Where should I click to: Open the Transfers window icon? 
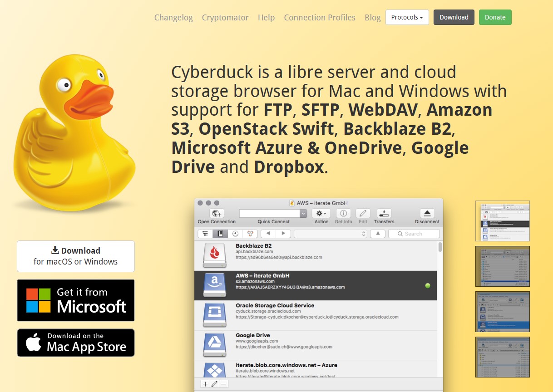[x=384, y=213]
